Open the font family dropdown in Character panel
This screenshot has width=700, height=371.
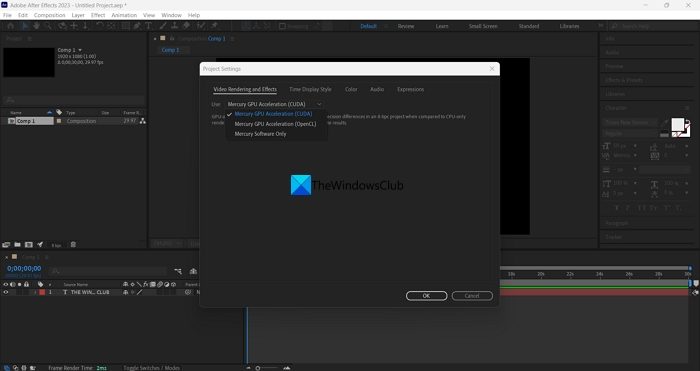[x=630, y=122]
